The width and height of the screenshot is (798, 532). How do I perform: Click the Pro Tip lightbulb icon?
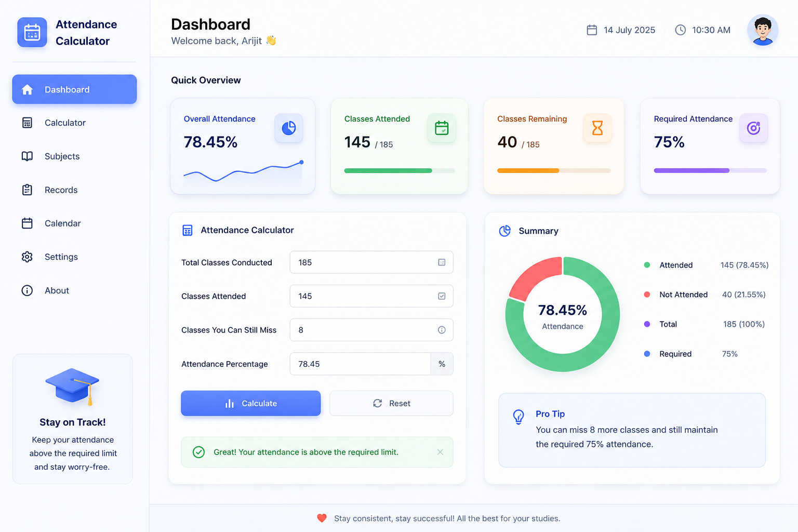pyautogui.click(x=518, y=417)
